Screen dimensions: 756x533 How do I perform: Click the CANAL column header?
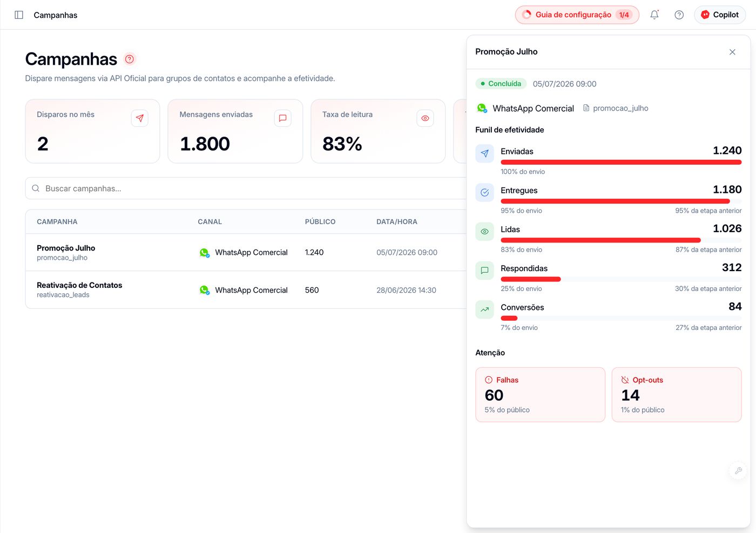coord(210,222)
